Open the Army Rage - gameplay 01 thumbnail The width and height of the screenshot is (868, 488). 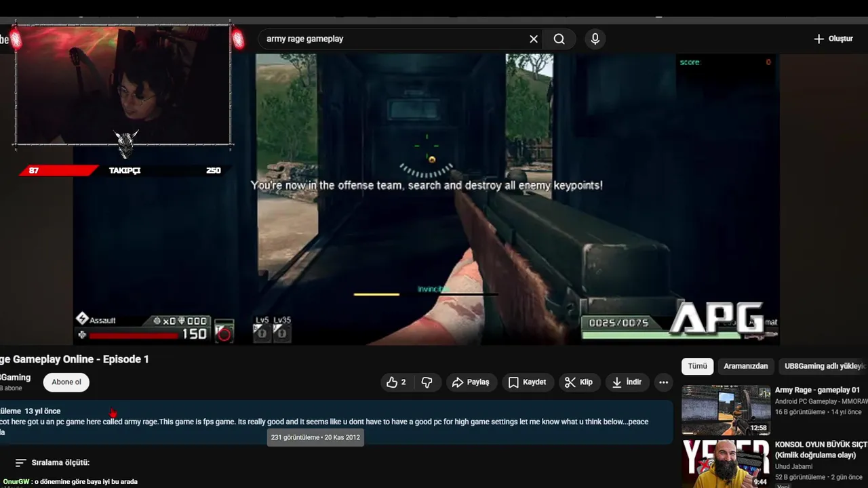pyautogui.click(x=726, y=409)
